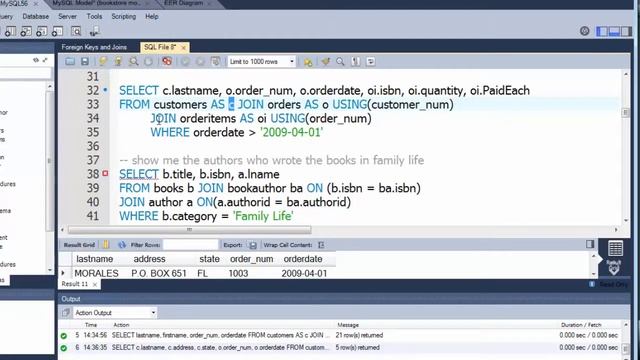Screen dimensions: 640x360
Task: Click the Beautify query broom icon
Action: tap(325, 62)
